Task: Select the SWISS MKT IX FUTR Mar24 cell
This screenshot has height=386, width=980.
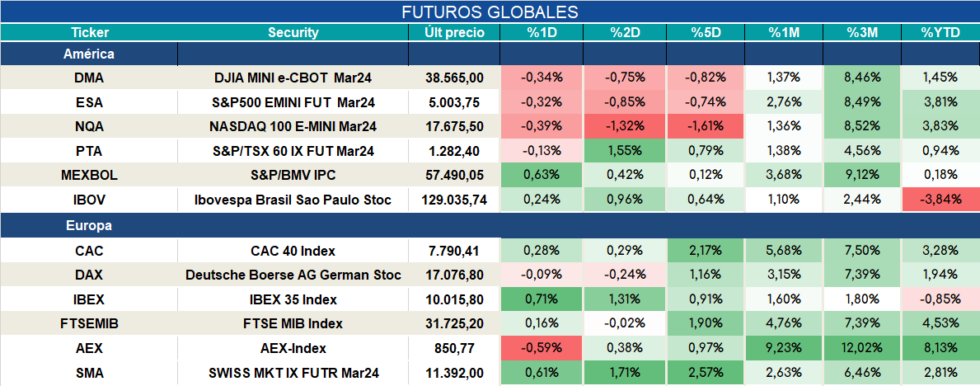Action: coord(293,374)
